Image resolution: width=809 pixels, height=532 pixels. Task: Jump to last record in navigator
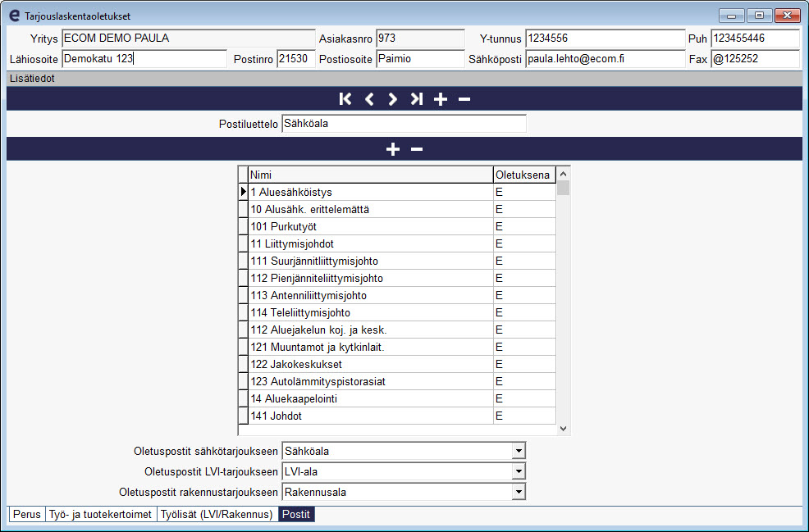click(x=416, y=98)
